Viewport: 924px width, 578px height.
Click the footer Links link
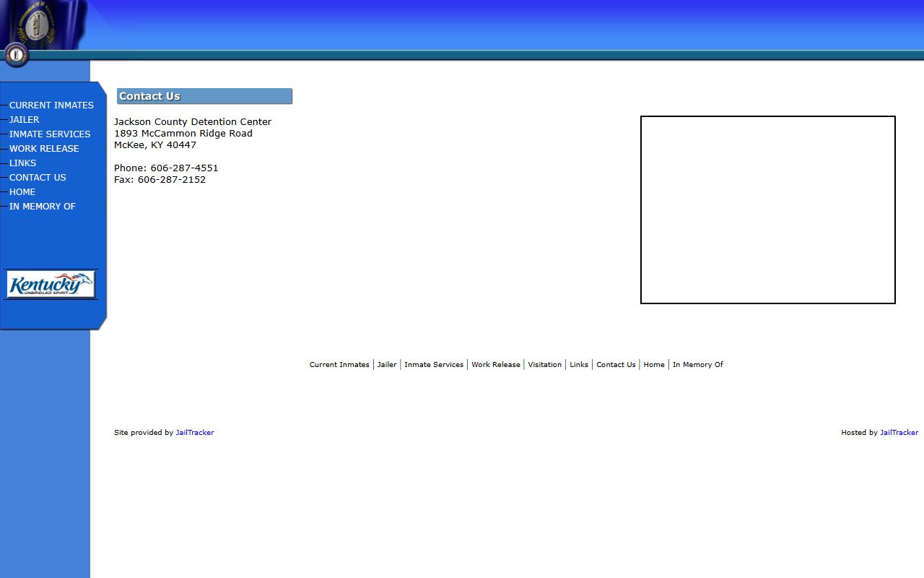click(579, 365)
